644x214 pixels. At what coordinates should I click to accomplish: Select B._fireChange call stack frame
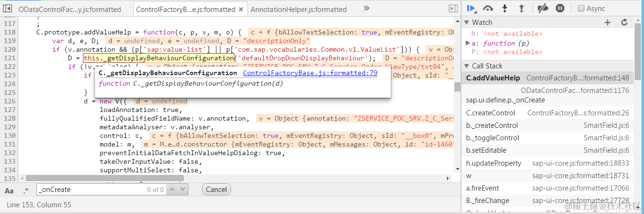[547, 201]
